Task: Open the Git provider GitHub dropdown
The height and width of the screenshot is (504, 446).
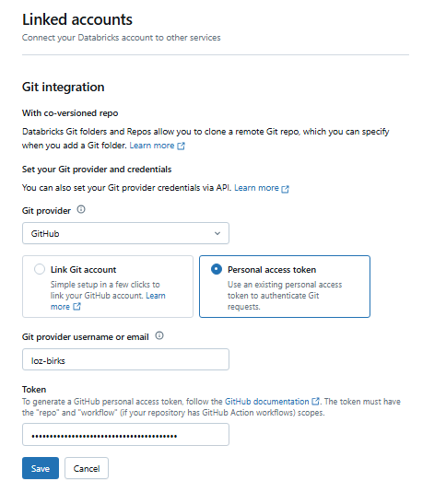Action: [125, 233]
